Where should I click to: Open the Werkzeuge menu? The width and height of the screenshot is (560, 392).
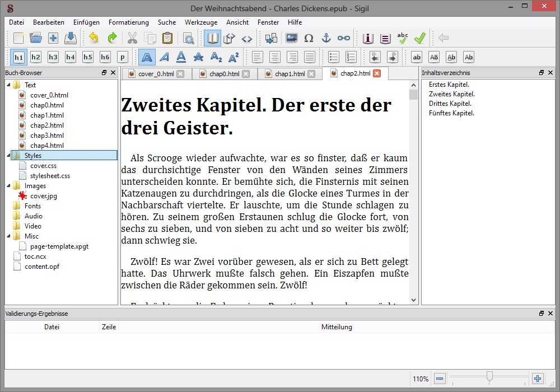201,22
